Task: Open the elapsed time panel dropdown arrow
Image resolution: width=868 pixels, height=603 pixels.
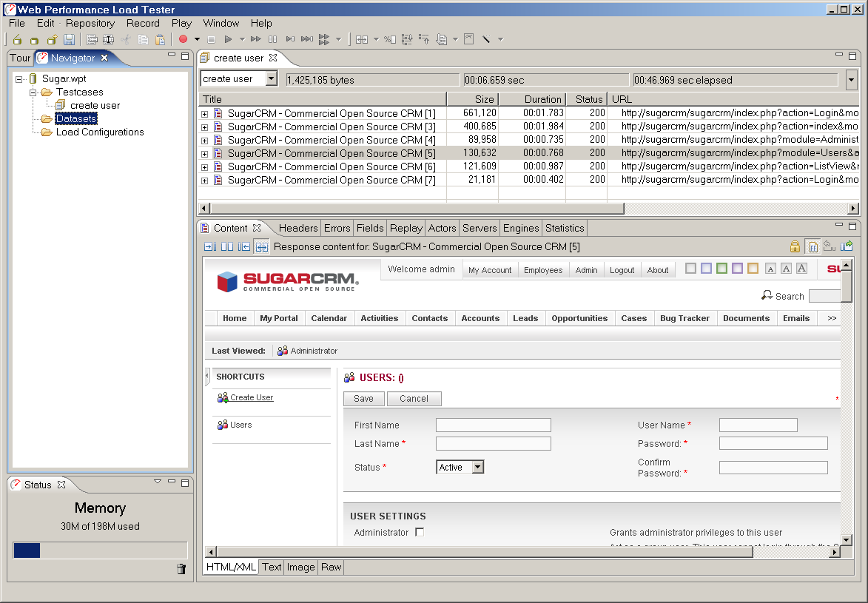Action: [x=852, y=80]
